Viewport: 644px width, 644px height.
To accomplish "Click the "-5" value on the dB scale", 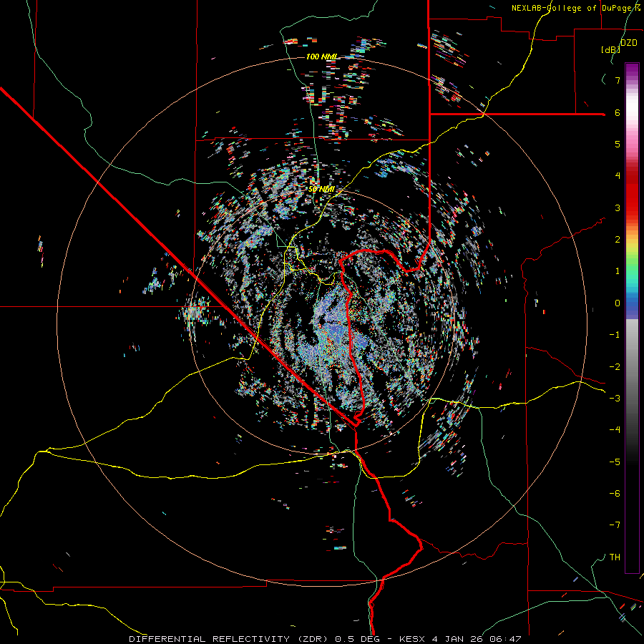I will [615, 462].
